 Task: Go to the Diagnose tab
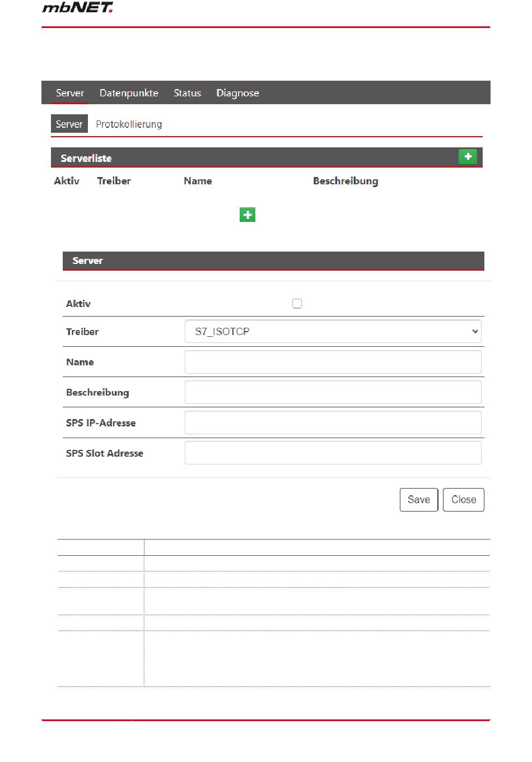(237, 93)
